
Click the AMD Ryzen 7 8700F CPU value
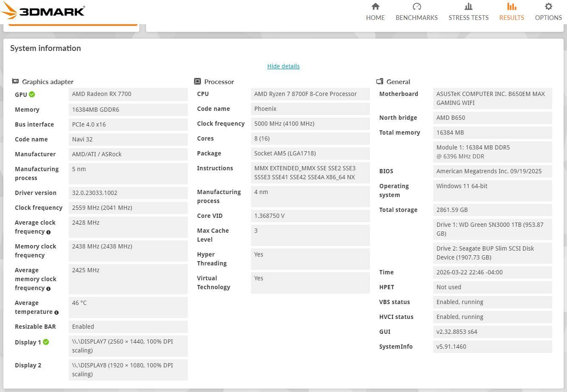[310, 94]
